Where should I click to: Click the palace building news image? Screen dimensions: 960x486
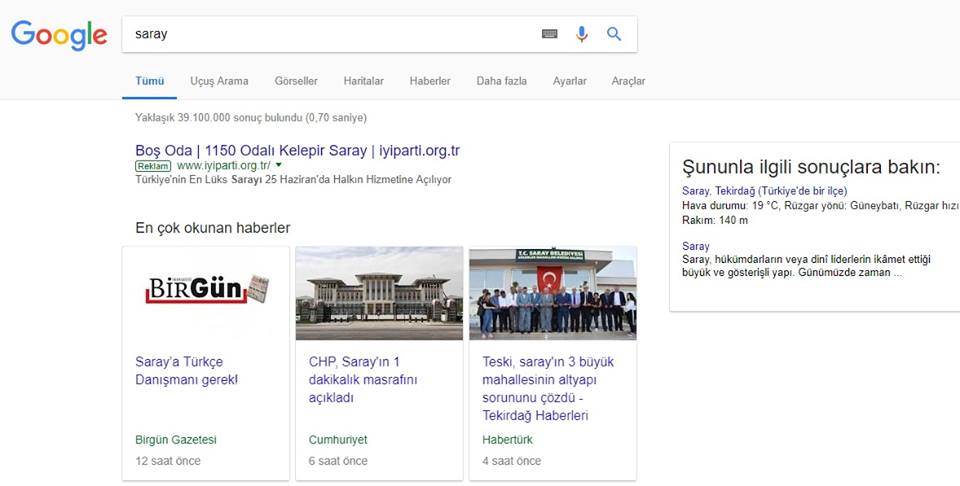pos(379,293)
